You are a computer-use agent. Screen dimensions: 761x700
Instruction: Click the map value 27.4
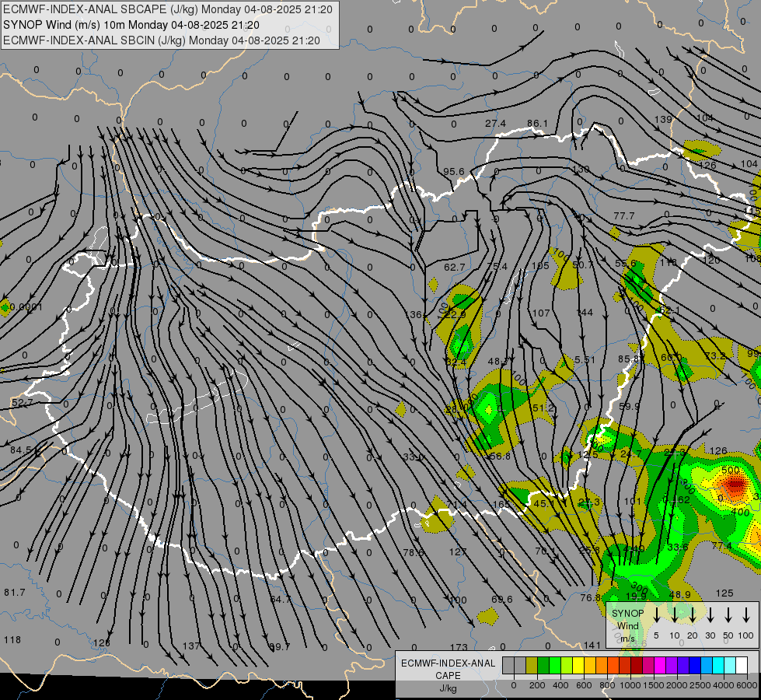(495, 124)
